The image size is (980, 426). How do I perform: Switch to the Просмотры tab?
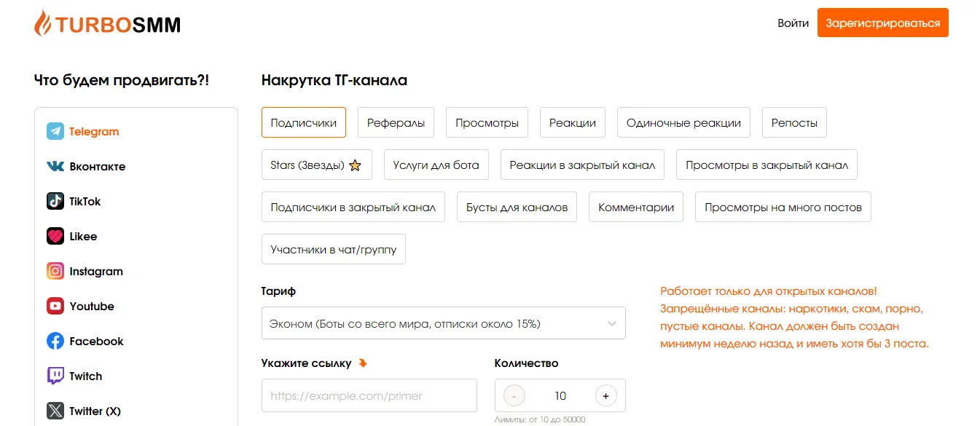pos(487,122)
